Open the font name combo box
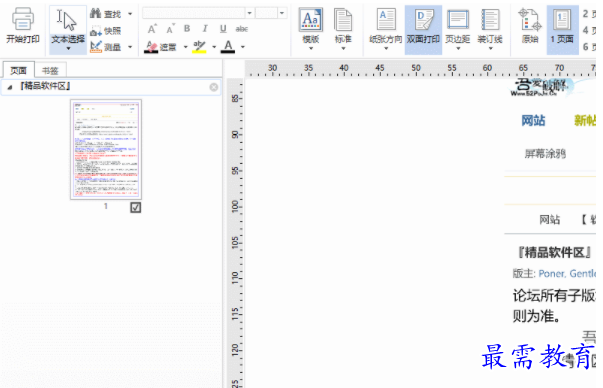 (x=198, y=13)
